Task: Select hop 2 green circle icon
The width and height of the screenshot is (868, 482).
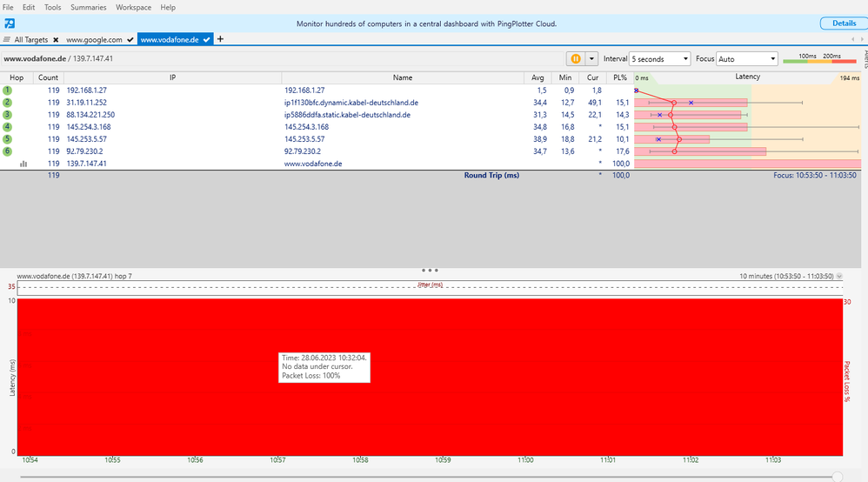Action: click(x=7, y=102)
